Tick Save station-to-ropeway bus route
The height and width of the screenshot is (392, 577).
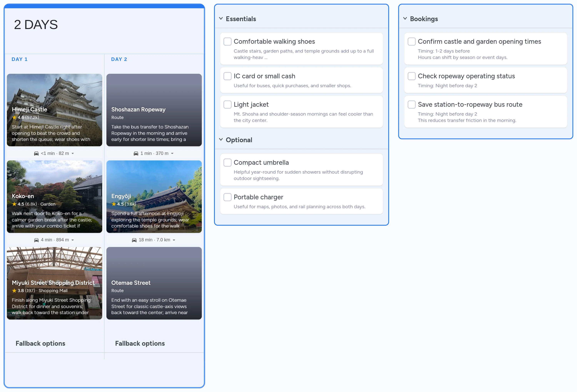[x=411, y=105]
